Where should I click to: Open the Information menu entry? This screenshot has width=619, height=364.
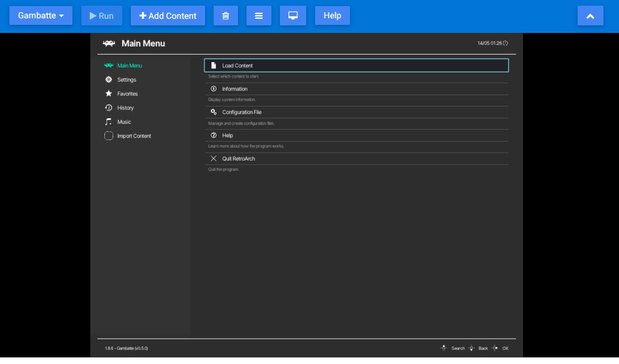(x=356, y=89)
